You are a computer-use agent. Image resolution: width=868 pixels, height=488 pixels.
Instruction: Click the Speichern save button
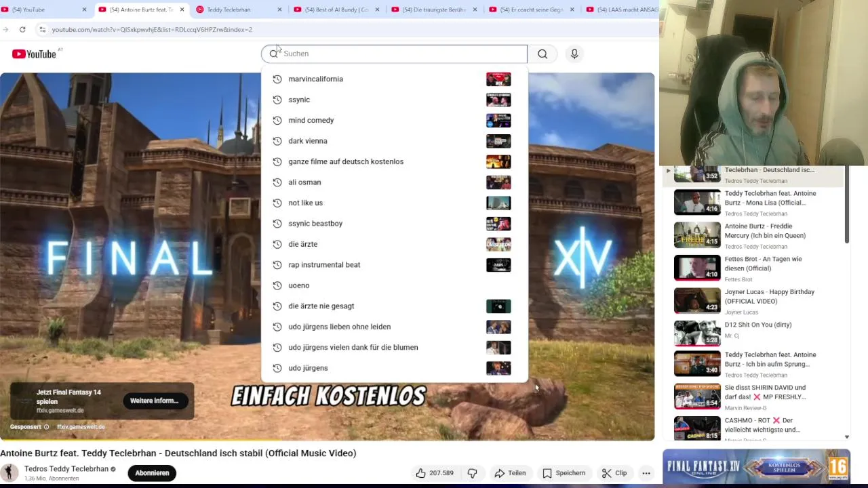coord(564,473)
